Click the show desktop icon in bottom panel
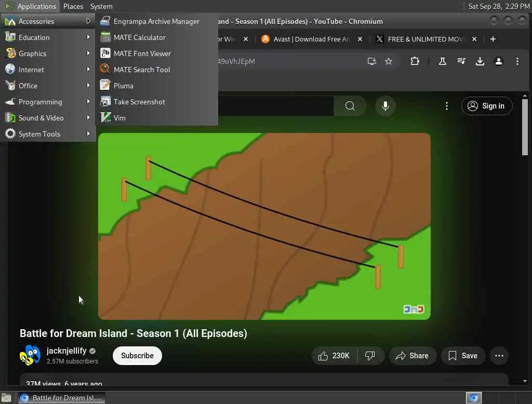This screenshot has height=404, width=532. pyautogui.click(x=6, y=398)
